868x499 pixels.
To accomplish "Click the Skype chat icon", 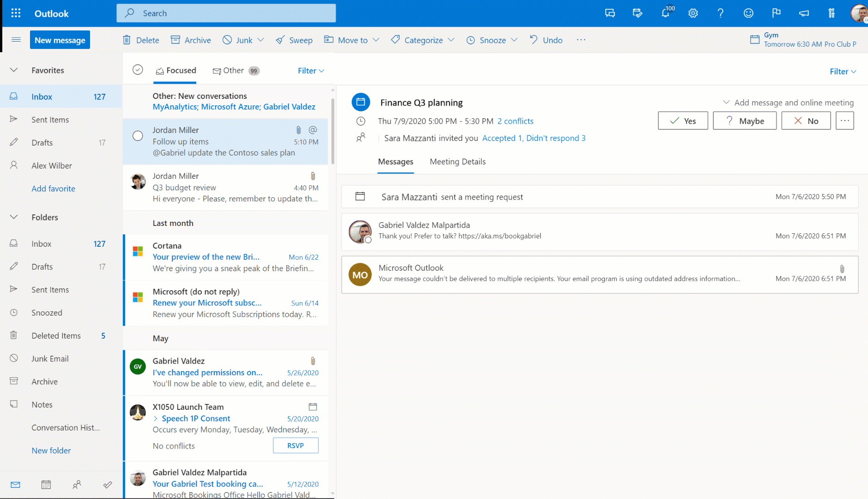I will pyautogui.click(x=609, y=13).
